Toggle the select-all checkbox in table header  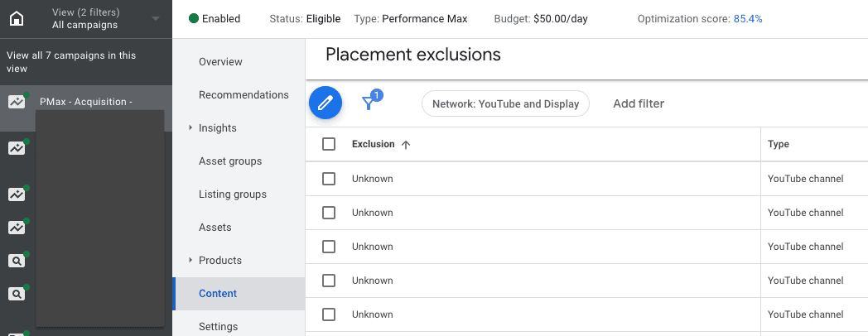(329, 144)
